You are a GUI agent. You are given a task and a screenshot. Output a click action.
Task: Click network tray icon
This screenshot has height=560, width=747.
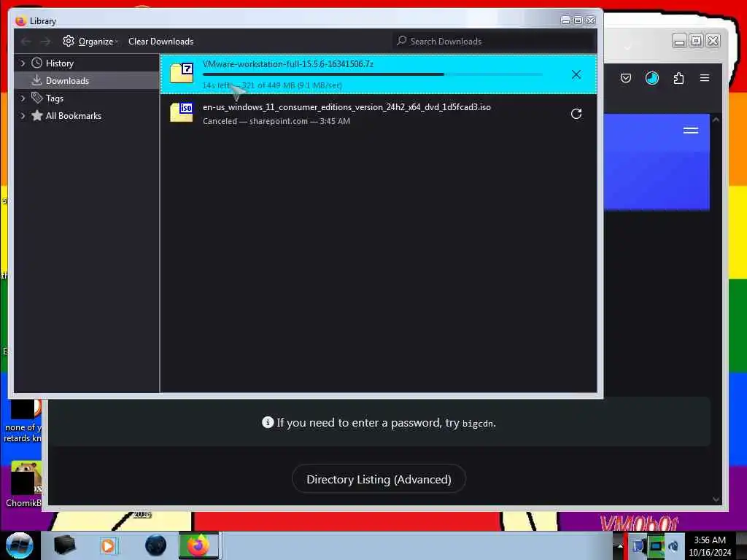point(656,545)
